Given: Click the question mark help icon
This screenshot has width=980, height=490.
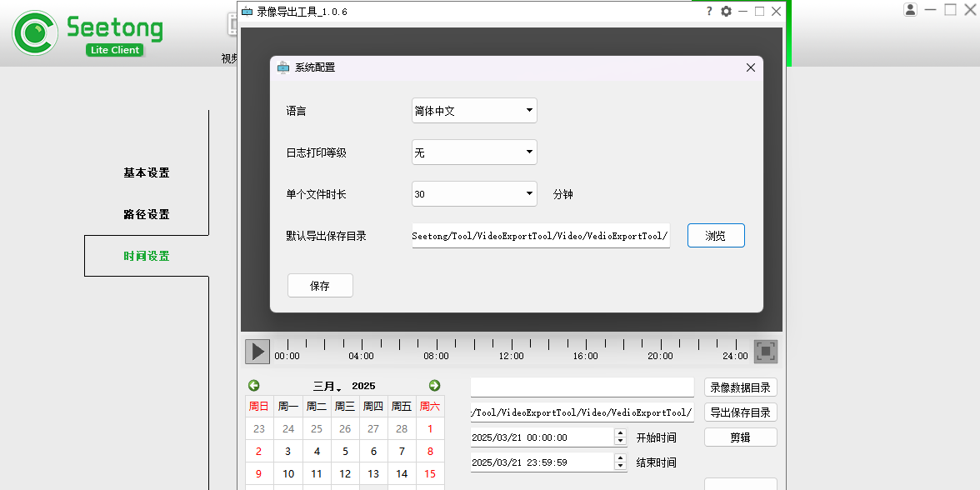Looking at the screenshot, I should click(x=709, y=12).
